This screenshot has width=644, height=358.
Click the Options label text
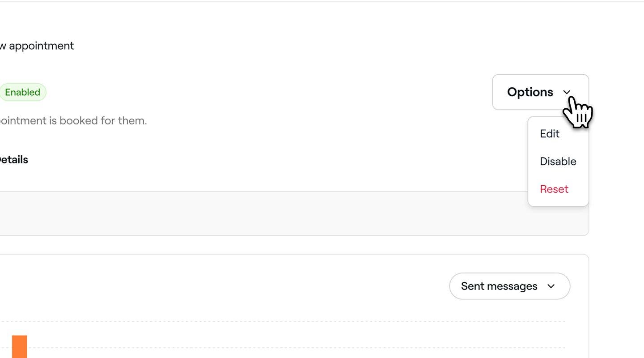click(530, 92)
